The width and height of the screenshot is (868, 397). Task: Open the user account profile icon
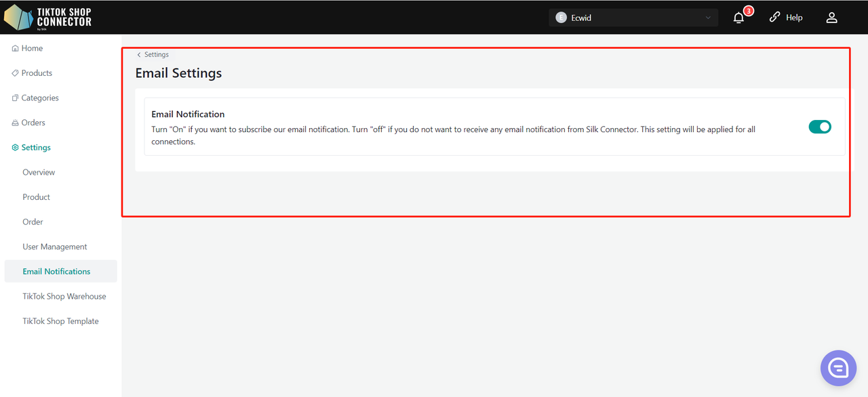click(x=831, y=18)
